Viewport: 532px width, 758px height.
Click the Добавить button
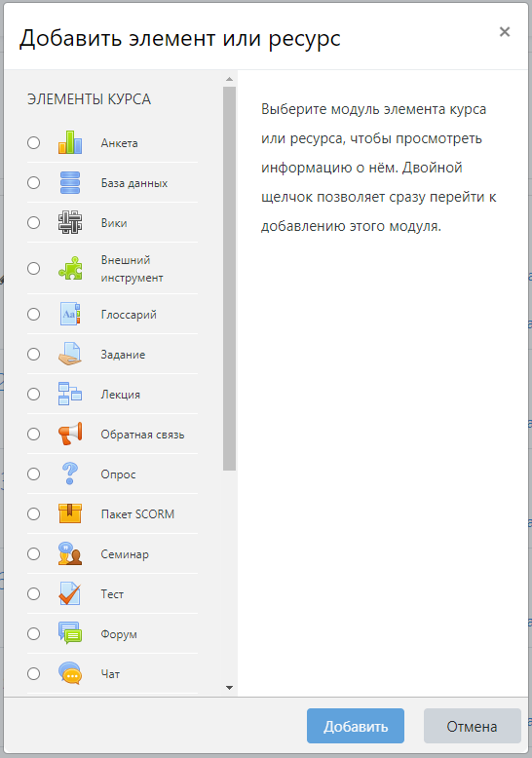[x=356, y=726]
